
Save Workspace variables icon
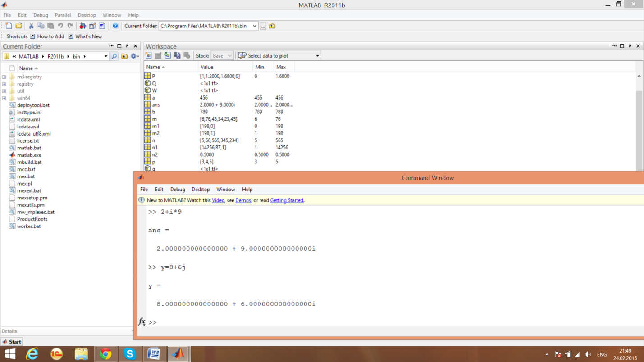[177, 55]
